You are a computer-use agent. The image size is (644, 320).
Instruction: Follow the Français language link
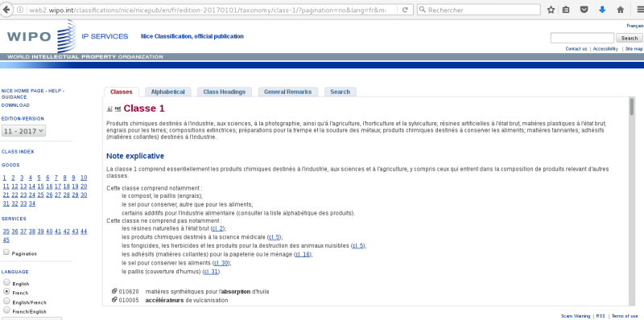click(634, 26)
